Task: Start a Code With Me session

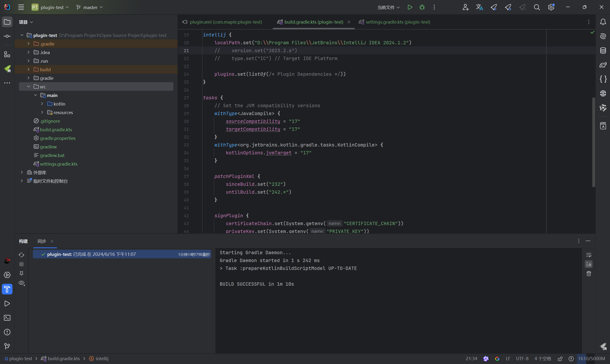Action: pos(465,7)
